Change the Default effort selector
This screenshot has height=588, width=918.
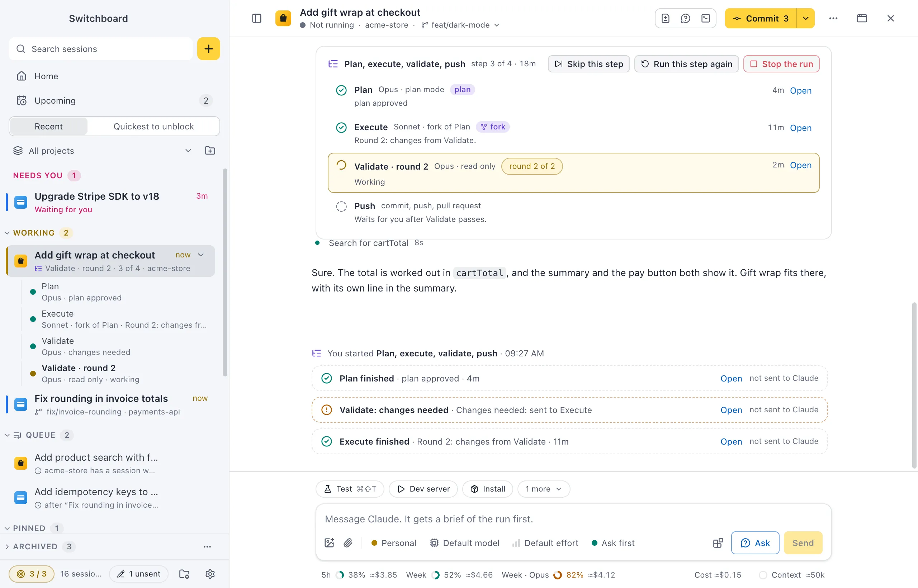(545, 542)
